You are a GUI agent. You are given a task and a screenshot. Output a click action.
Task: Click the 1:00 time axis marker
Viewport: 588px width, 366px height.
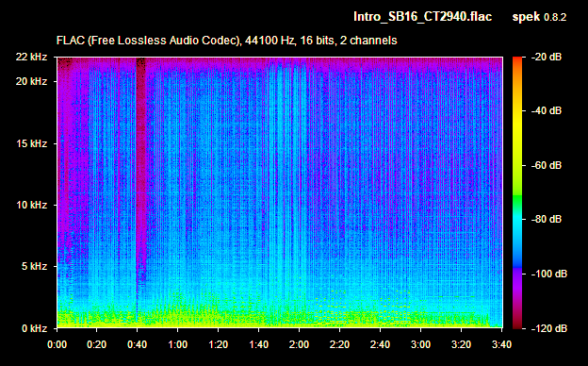point(177,344)
